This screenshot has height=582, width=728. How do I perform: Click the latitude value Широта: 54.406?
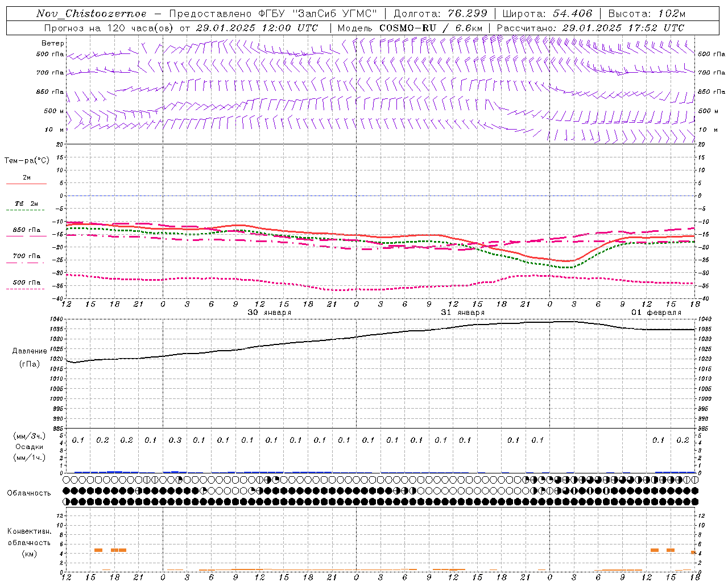tap(547, 14)
